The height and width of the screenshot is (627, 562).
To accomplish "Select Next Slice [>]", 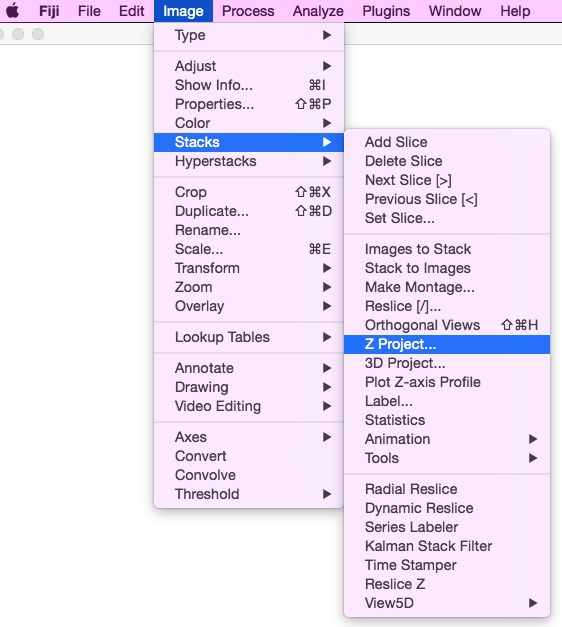I will click(447, 180).
